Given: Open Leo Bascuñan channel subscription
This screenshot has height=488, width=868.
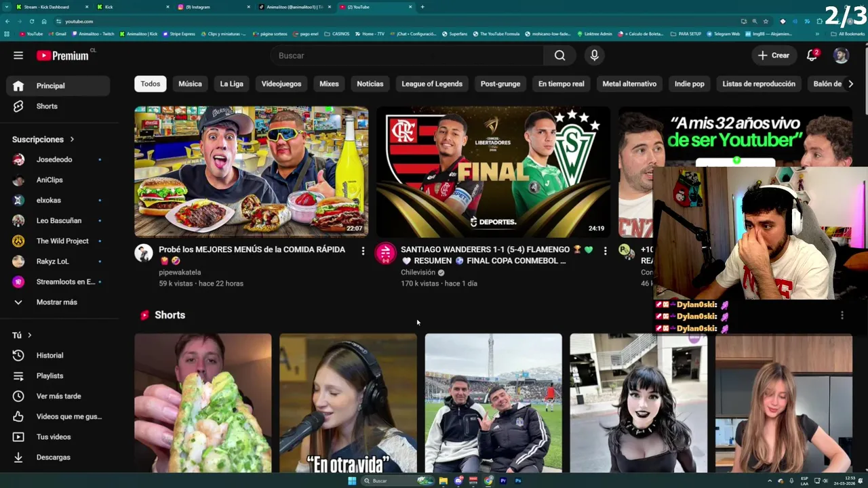Looking at the screenshot, I should click(58, 221).
